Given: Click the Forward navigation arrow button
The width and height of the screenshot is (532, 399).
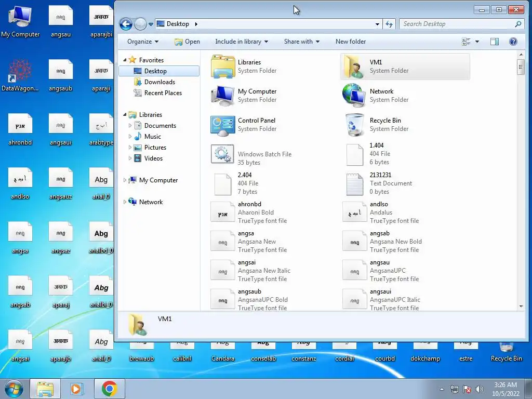Looking at the screenshot, I should [x=140, y=24].
